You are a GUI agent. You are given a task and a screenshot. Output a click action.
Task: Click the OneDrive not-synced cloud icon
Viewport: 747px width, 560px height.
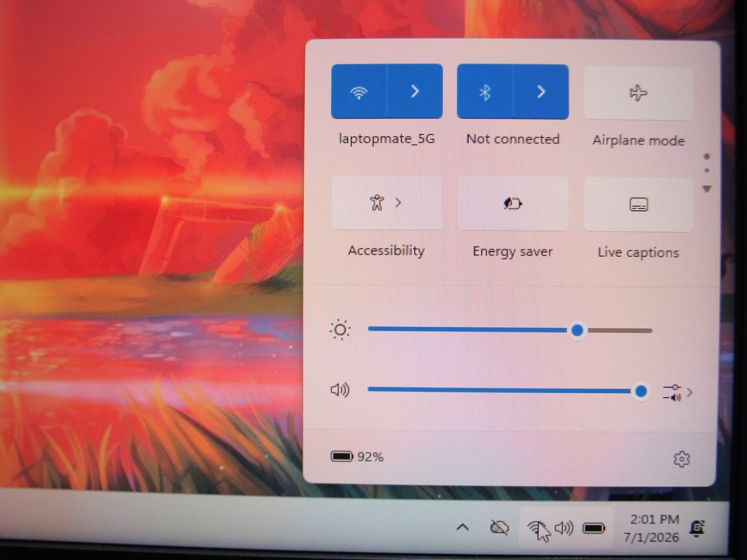pyautogui.click(x=499, y=528)
